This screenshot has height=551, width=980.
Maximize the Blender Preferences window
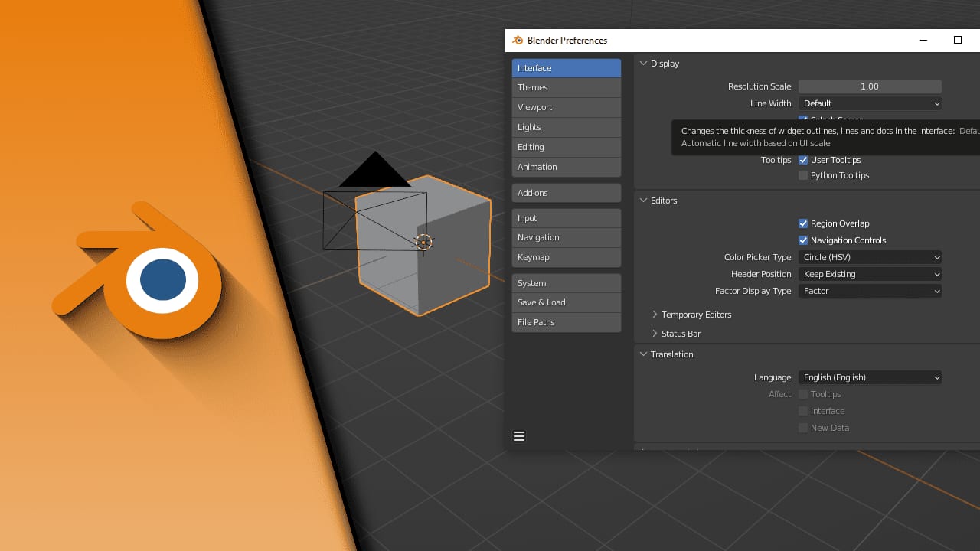pos(957,41)
